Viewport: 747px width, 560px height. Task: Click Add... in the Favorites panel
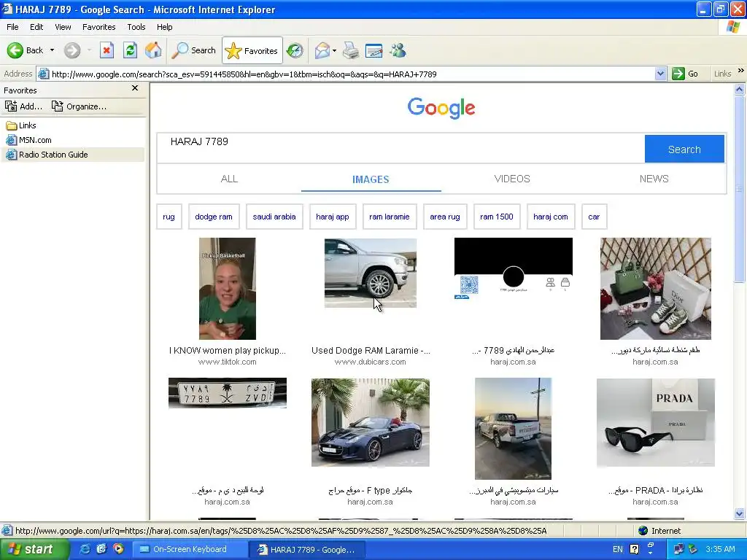click(24, 106)
